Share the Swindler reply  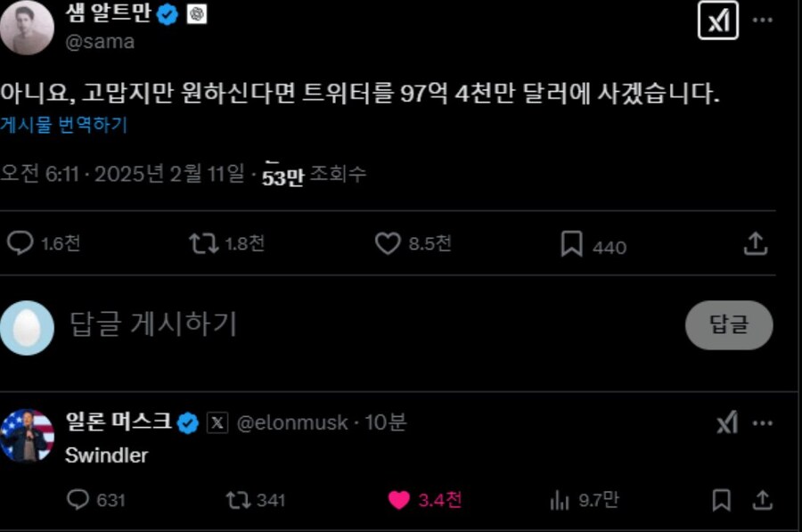762,501
